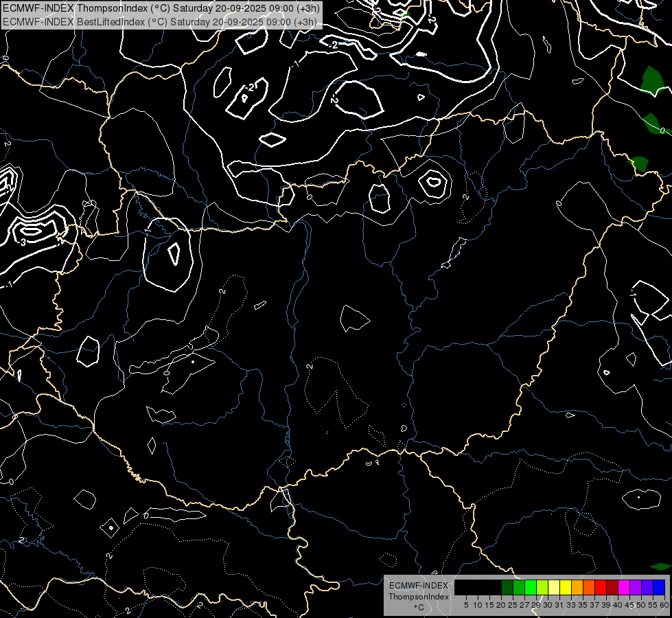The image size is (672, 618).
Task: Click the green patch just above the legend
Action: [x=660, y=566]
